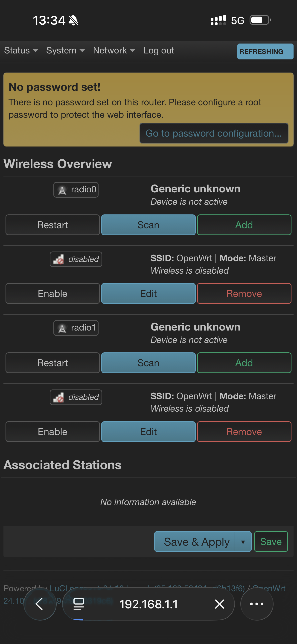Screen dimensions: 297x644
Task: Tap the 192.168.1.1 address field
Action: click(x=148, y=604)
